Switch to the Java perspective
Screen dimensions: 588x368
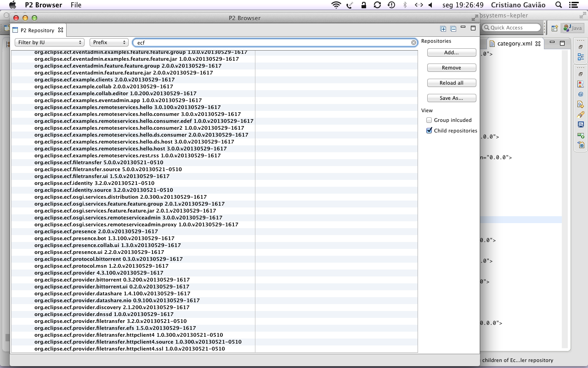(x=573, y=28)
